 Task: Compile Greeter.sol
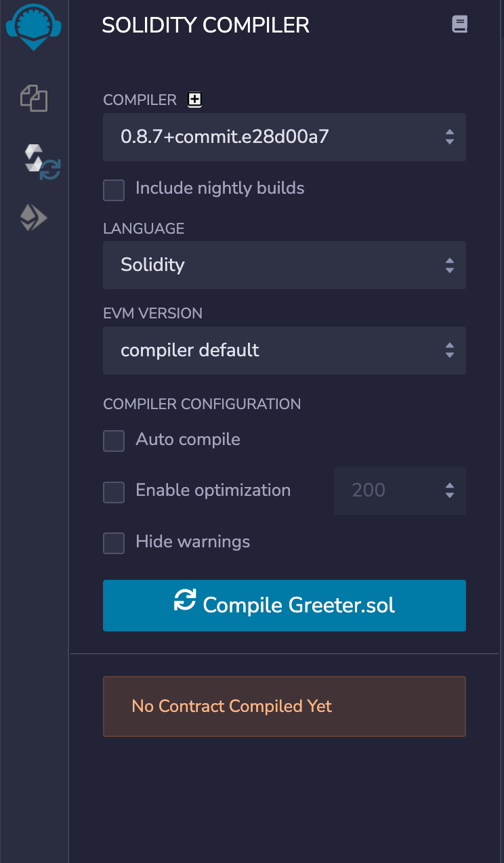[285, 605]
